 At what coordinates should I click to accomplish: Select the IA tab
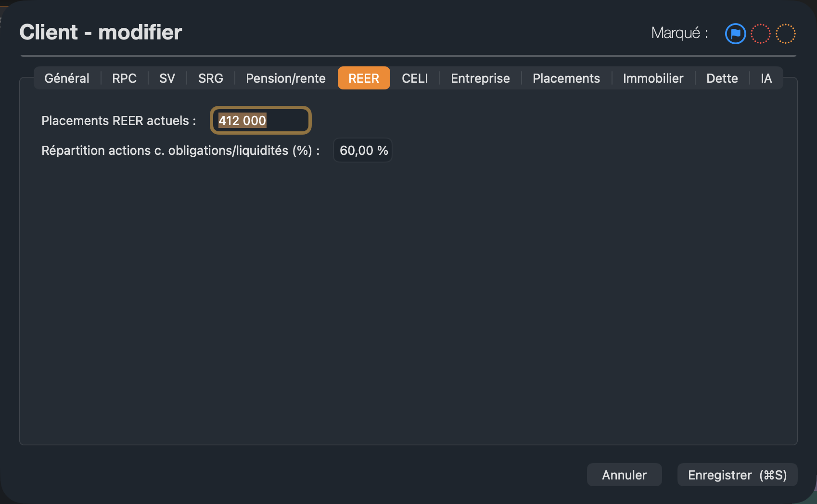[766, 78]
